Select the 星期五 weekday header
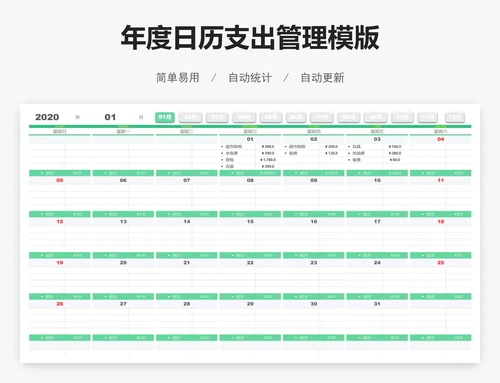 [x=377, y=132]
